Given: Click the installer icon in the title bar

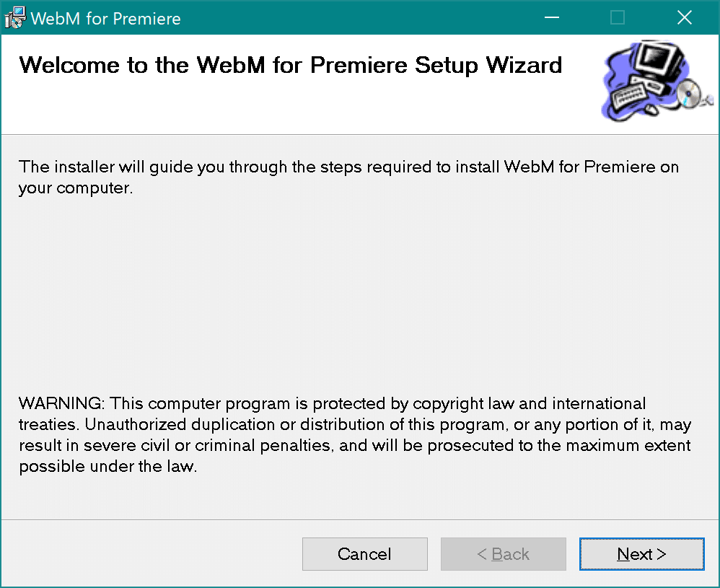Looking at the screenshot, I should click(x=14, y=17).
